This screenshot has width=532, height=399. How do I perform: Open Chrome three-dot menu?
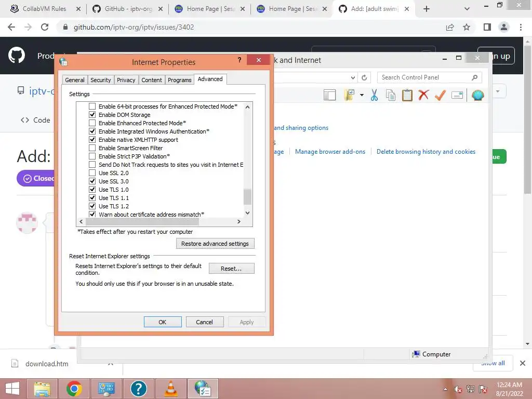pos(521,27)
